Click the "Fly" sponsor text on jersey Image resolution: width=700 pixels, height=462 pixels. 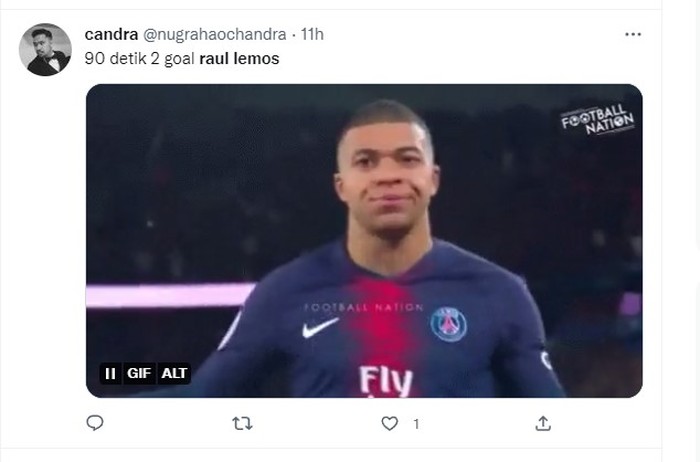click(386, 381)
